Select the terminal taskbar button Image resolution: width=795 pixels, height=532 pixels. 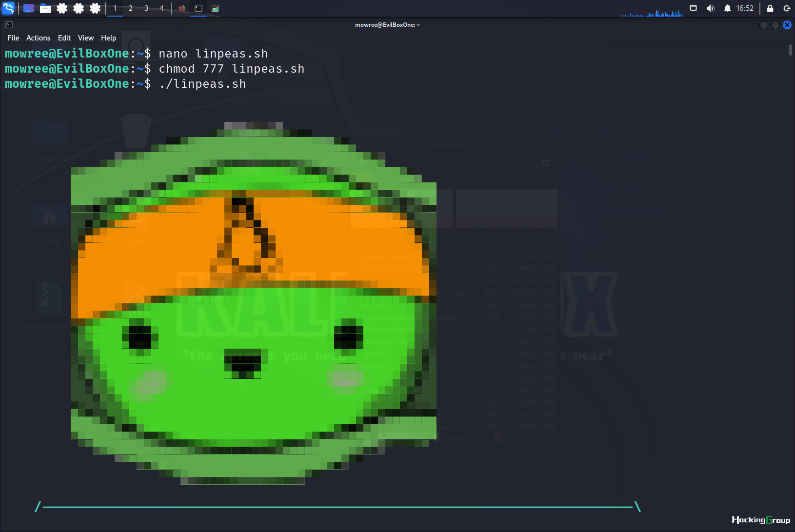[x=199, y=8]
